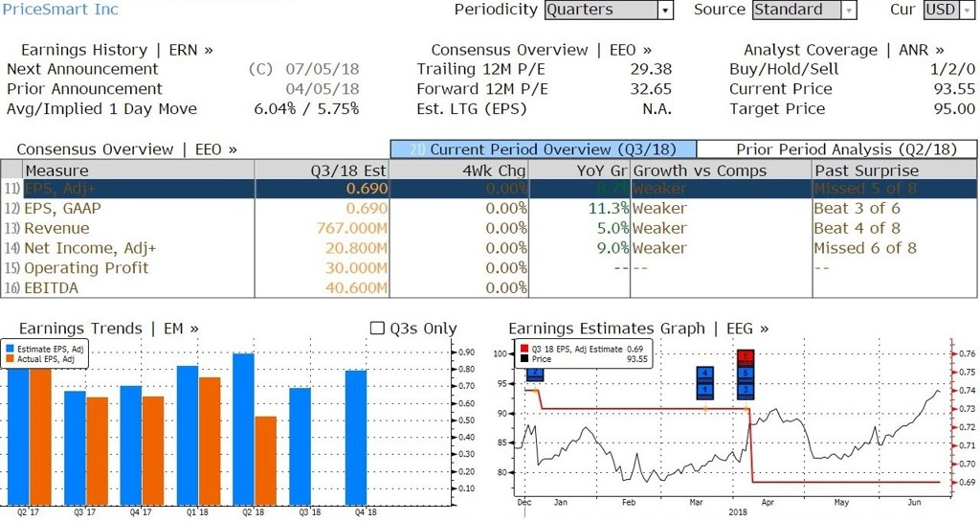The height and width of the screenshot is (522, 980).
Task: Click the EBITDA estimate value 40.600M
Action: point(356,288)
